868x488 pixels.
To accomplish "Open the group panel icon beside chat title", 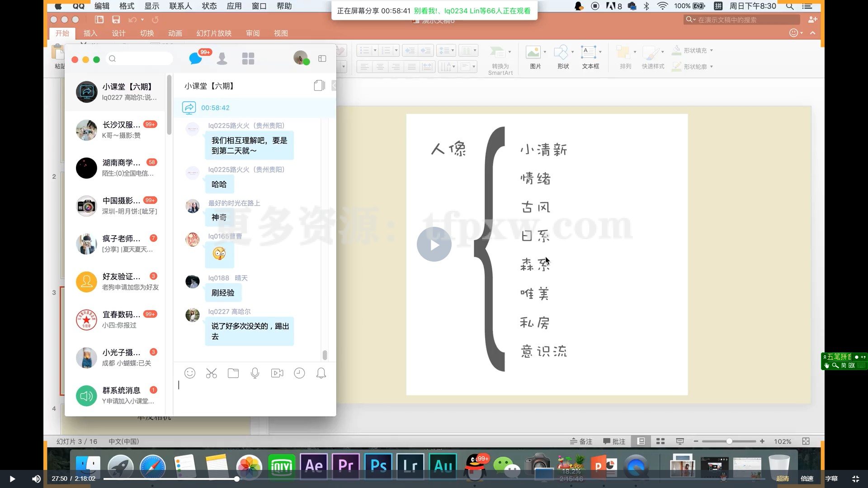I will click(x=320, y=85).
